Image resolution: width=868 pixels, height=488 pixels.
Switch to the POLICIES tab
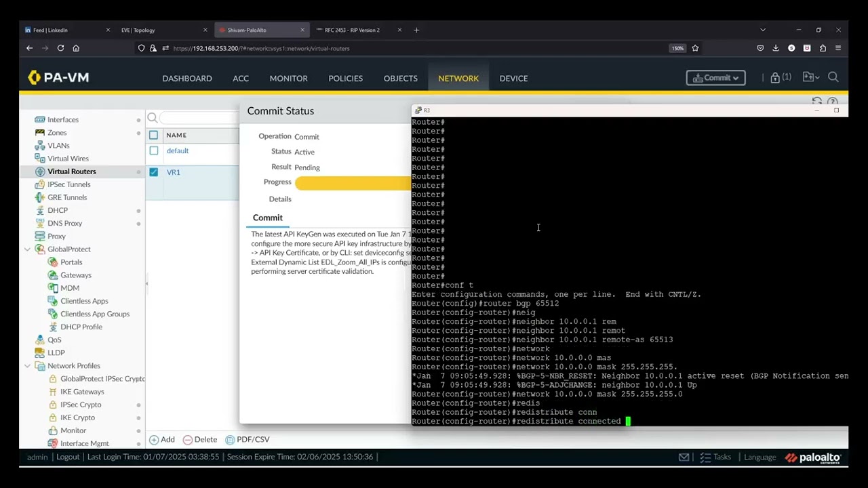click(x=345, y=78)
